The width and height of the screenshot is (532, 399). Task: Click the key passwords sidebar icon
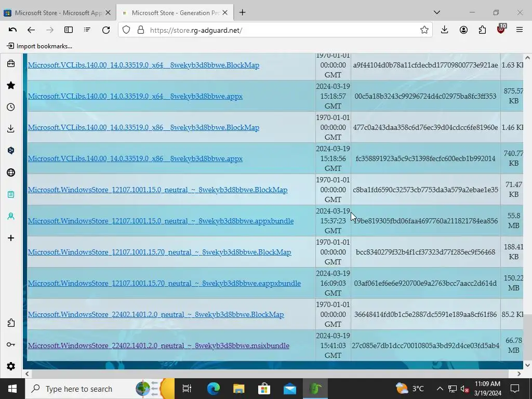click(11, 344)
